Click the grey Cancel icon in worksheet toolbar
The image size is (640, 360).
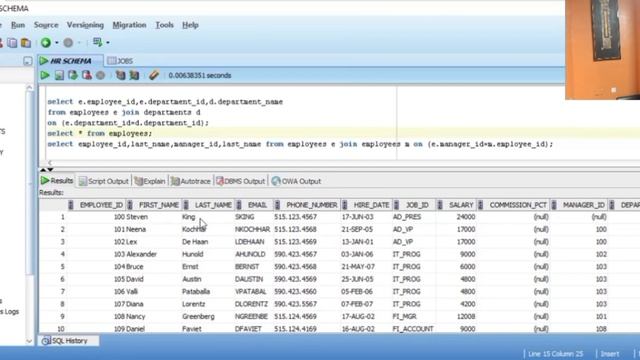coord(100,76)
